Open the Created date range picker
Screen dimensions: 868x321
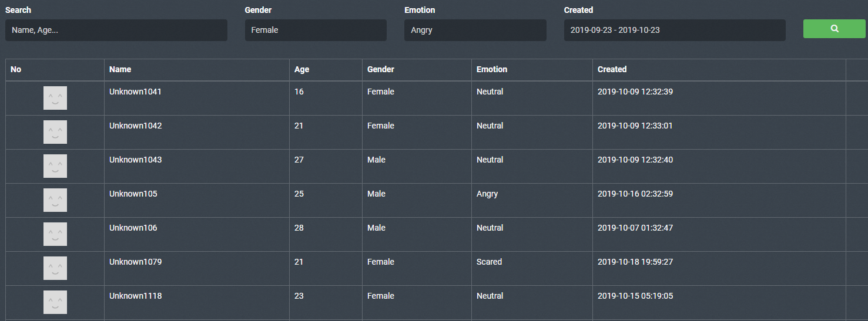(x=674, y=30)
